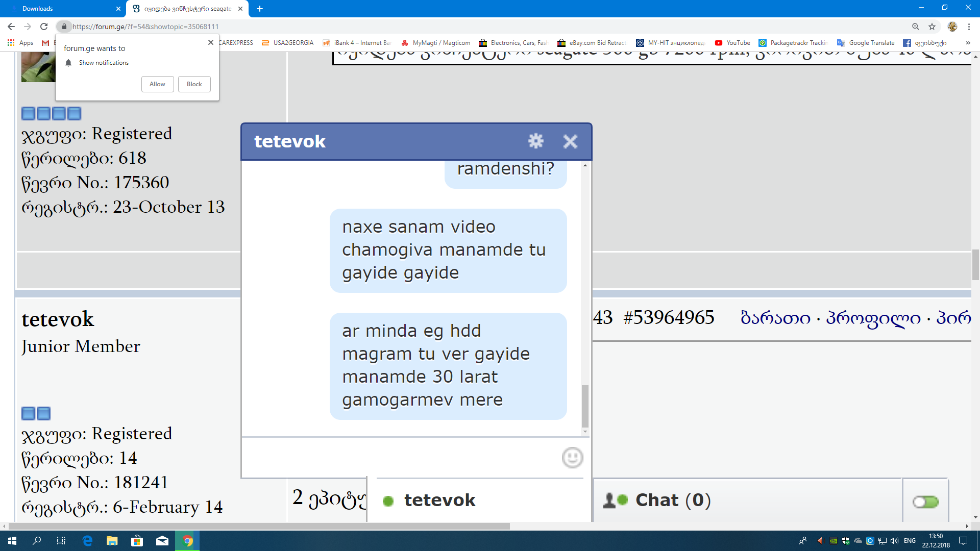Close the tetevok chat window
Image resolution: width=980 pixels, height=551 pixels.
coord(570,141)
